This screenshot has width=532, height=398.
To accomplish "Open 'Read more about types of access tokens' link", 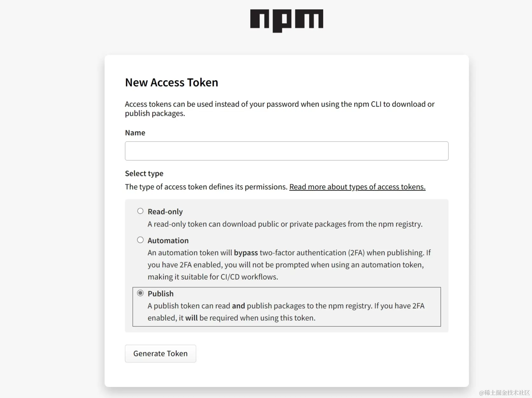I will point(357,187).
